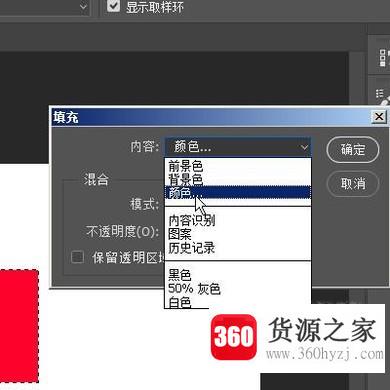Choose 背景色 from the dropdown list

point(238,179)
